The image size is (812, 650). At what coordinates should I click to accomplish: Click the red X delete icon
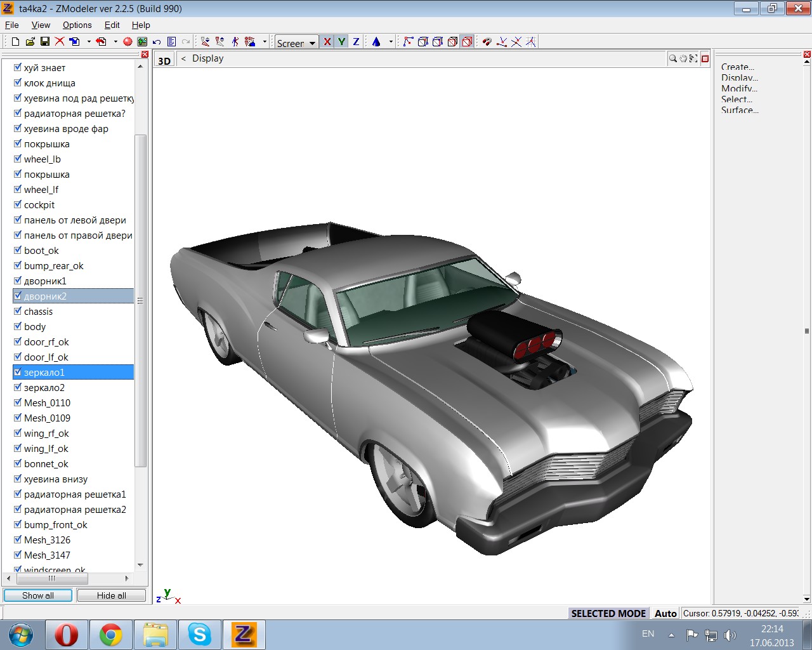coord(60,42)
